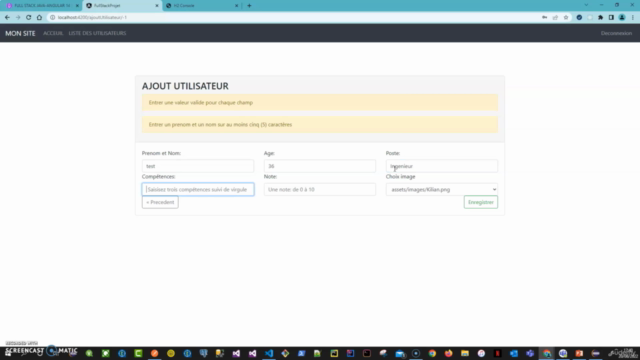This screenshot has width=640, height=360.
Task: Open the ACCEUIL navigation link
Action: (x=53, y=33)
